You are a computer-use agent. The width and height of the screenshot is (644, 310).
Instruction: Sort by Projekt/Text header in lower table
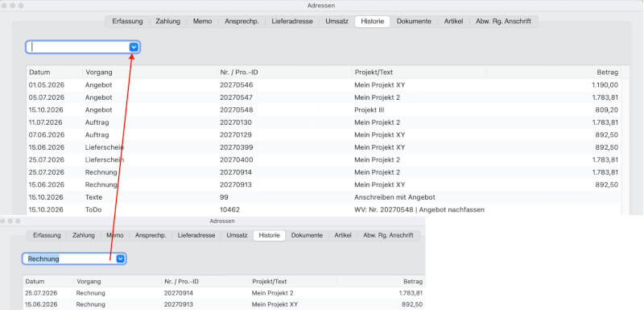pyautogui.click(x=270, y=282)
